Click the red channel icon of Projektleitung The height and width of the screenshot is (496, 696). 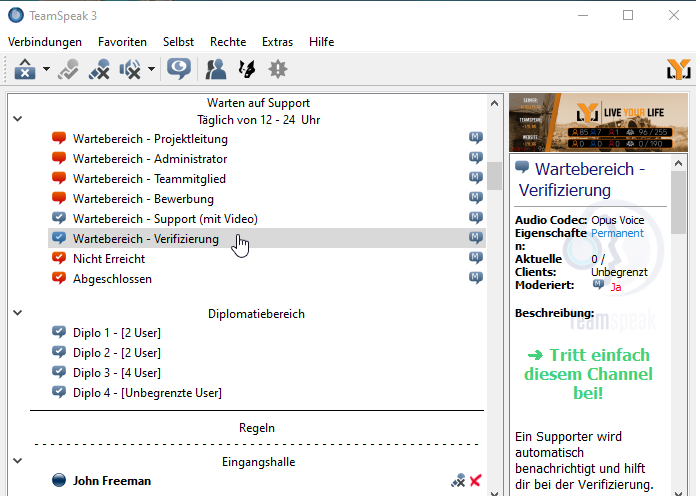click(x=59, y=138)
